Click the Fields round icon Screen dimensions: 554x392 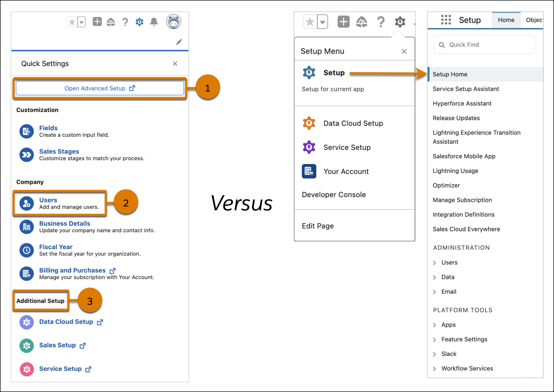click(27, 131)
